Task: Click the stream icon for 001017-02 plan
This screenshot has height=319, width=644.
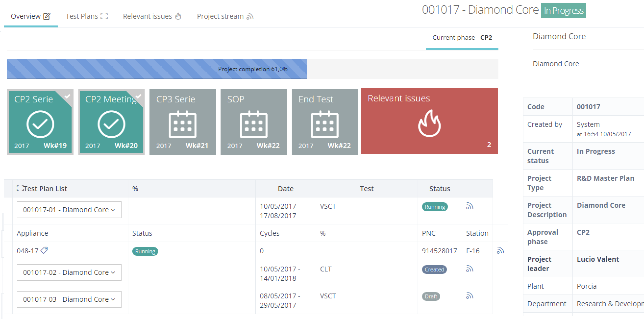Action: [470, 269]
